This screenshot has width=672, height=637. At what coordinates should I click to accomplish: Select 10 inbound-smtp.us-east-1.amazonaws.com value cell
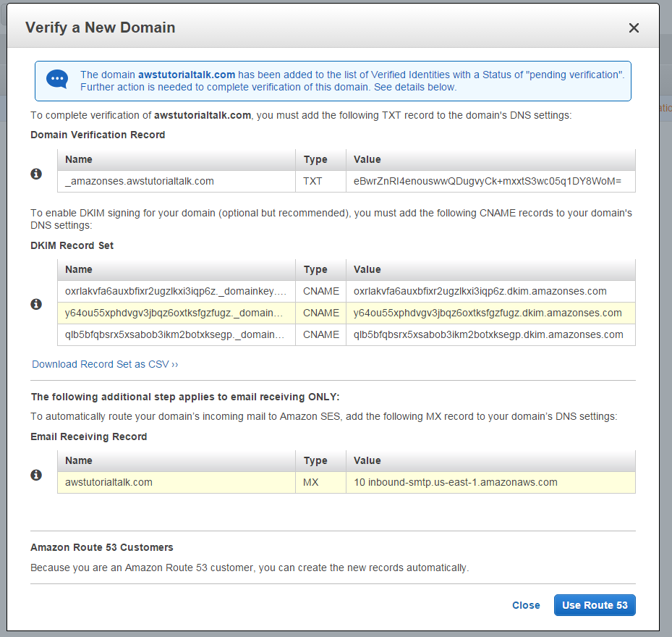click(x=490, y=482)
